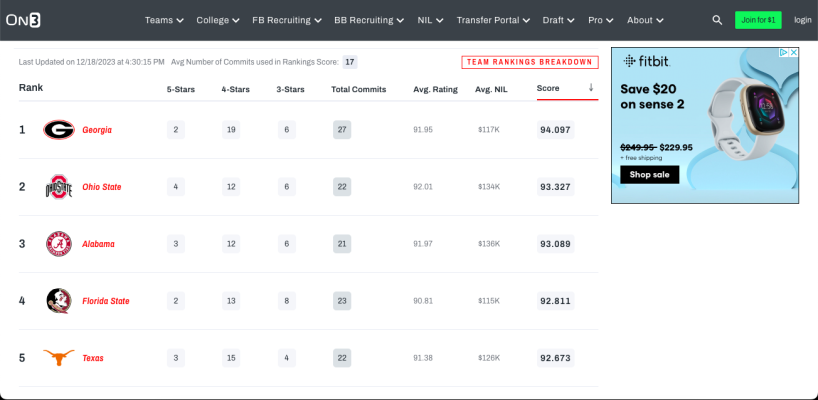Open the Draft dropdown menu
The width and height of the screenshot is (818, 400).
coord(559,20)
